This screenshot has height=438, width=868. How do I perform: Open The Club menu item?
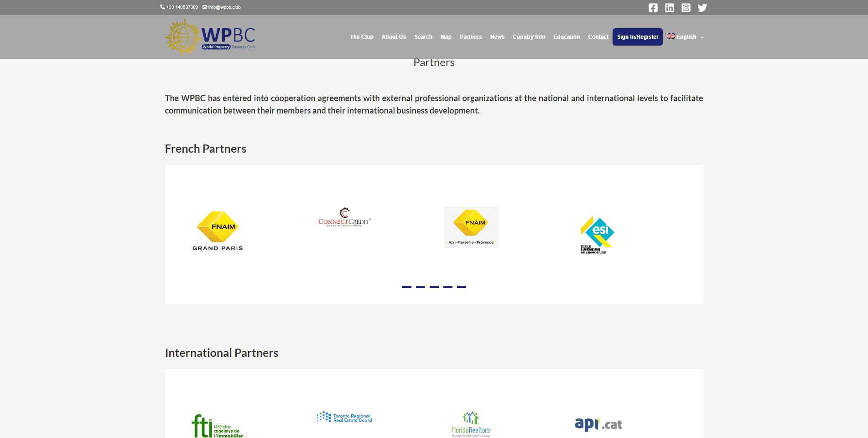pyautogui.click(x=361, y=37)
